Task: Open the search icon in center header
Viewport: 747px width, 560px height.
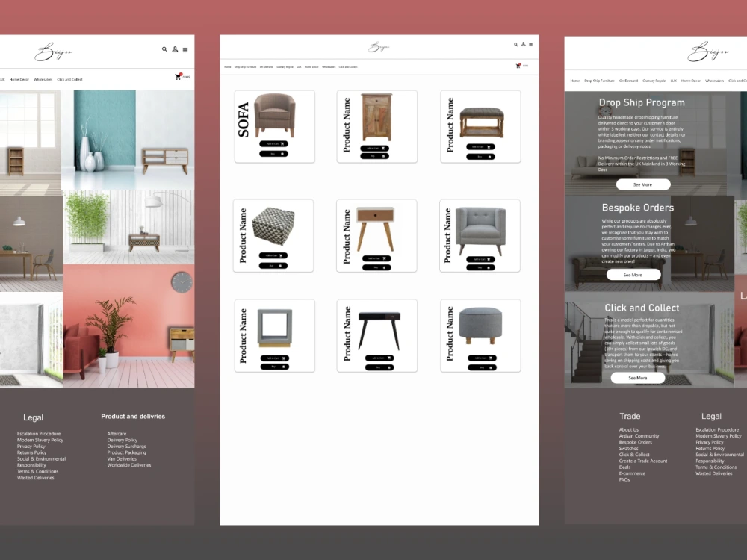Action: (515, 45)
